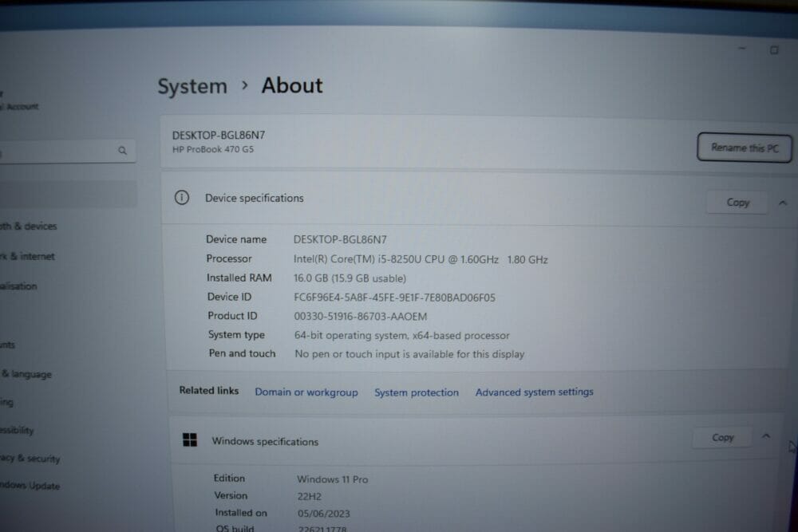Open Accessibility settings in sidebar
The height and width of the screenshot is (532, 798).
click(17, 430)
